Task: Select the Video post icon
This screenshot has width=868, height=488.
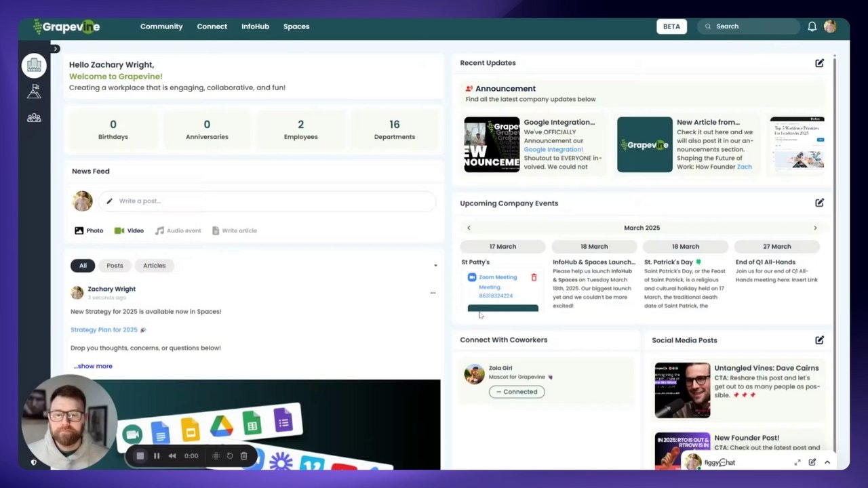Action: 119,230
